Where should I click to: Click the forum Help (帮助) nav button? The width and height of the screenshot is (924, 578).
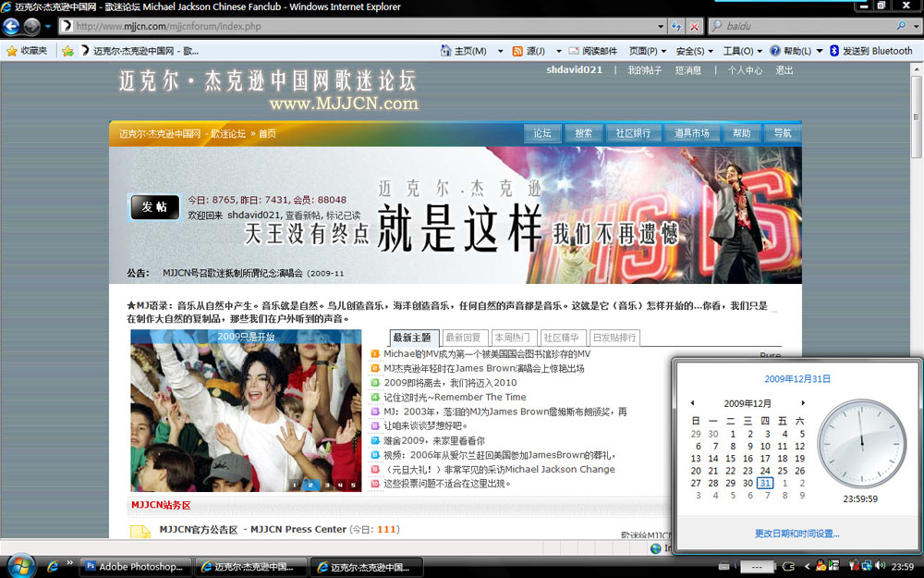[x=741, y=133]
